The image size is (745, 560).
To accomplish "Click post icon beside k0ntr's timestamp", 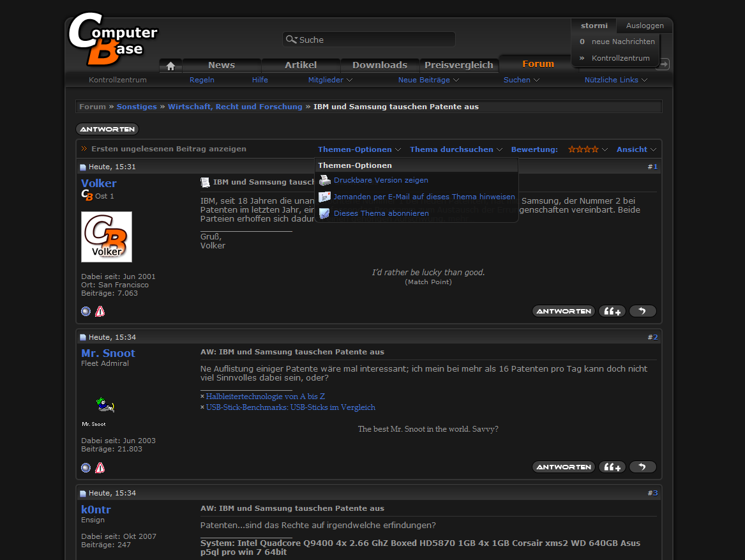I will (x=83, y=494).
